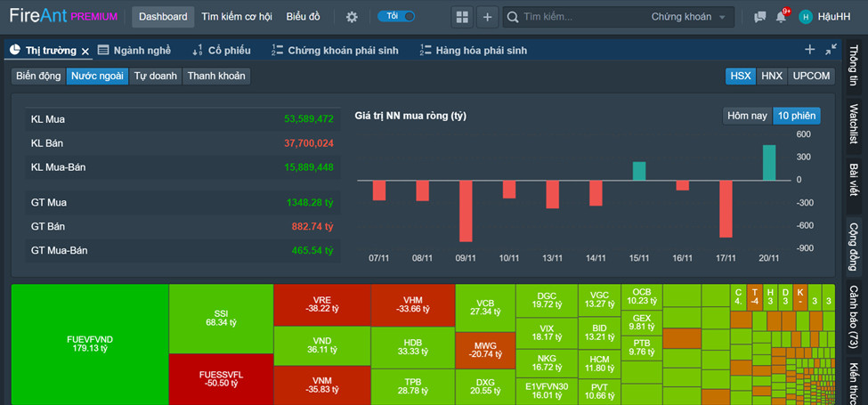The height and width of the screenshot is (405, 868).
Task: Add a new panel with top plus icon
Action: [487, 17]
